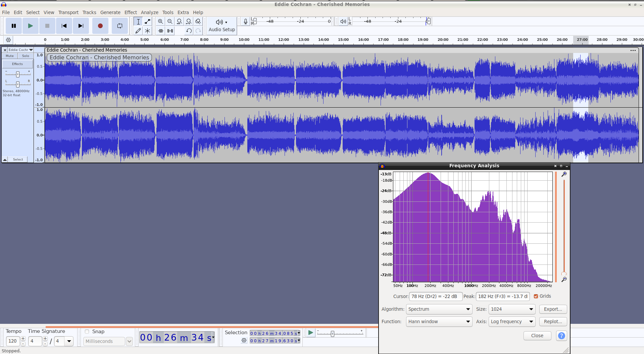Click the red Record button
The image size is (644, 354).
100,26
